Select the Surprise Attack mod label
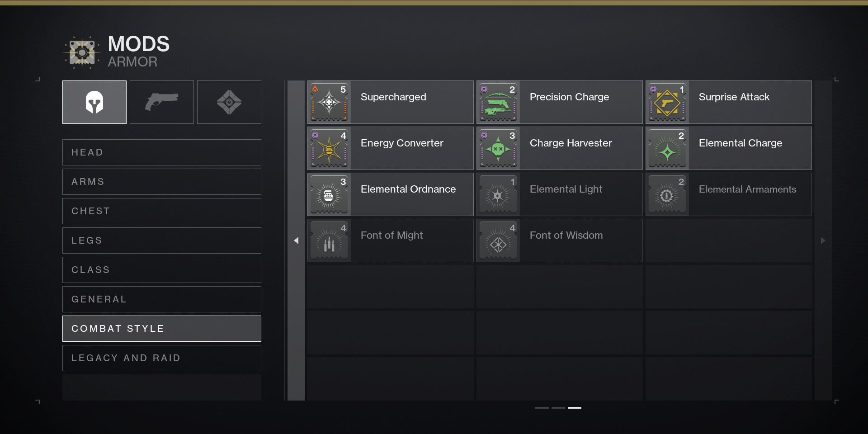Image resolution: width=868 pixels, height=434 pixels. point(734,97)
